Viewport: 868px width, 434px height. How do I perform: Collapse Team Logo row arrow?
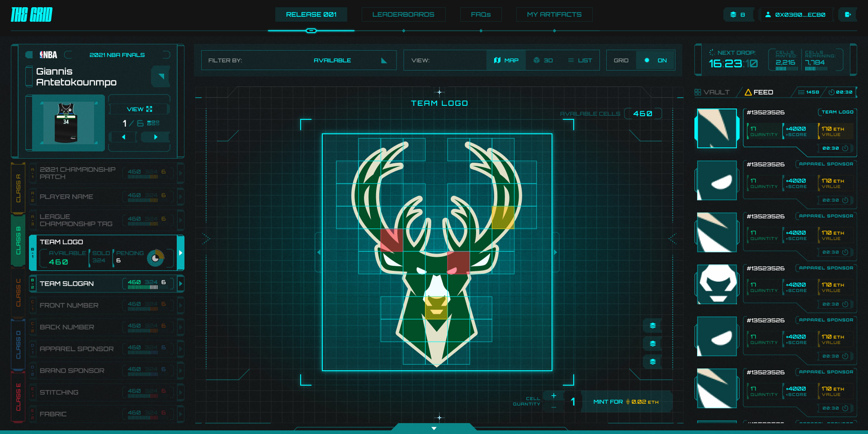181,253
